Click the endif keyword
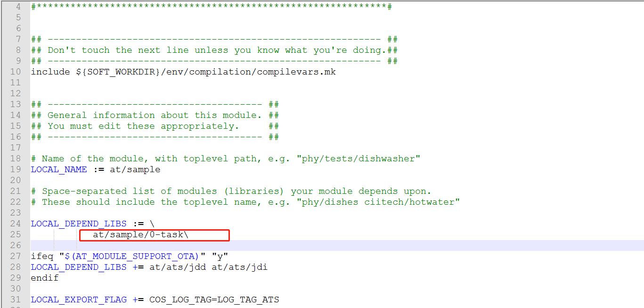 click(45, 278)
